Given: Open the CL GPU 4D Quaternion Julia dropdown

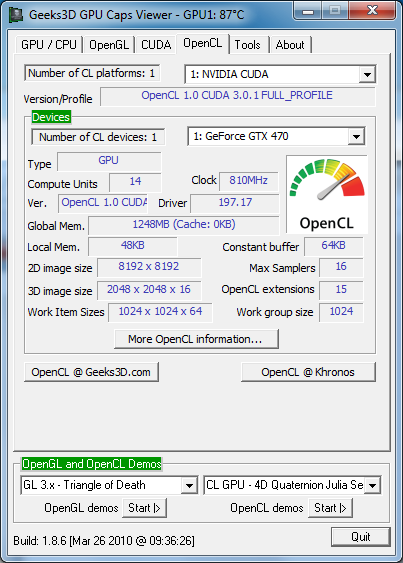Looking at the screenshot, I should 372,485.
